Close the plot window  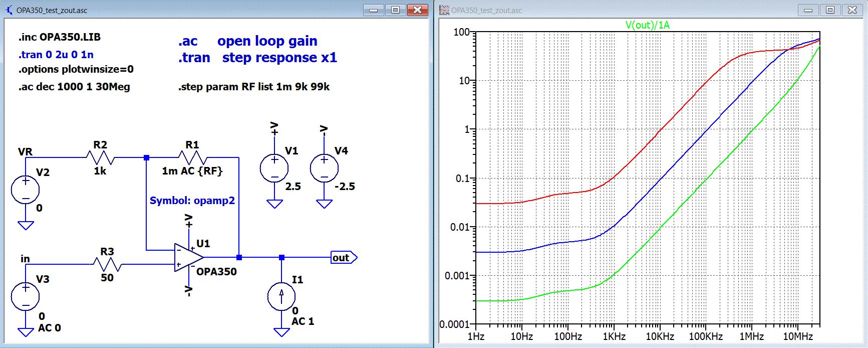[852, 10]
